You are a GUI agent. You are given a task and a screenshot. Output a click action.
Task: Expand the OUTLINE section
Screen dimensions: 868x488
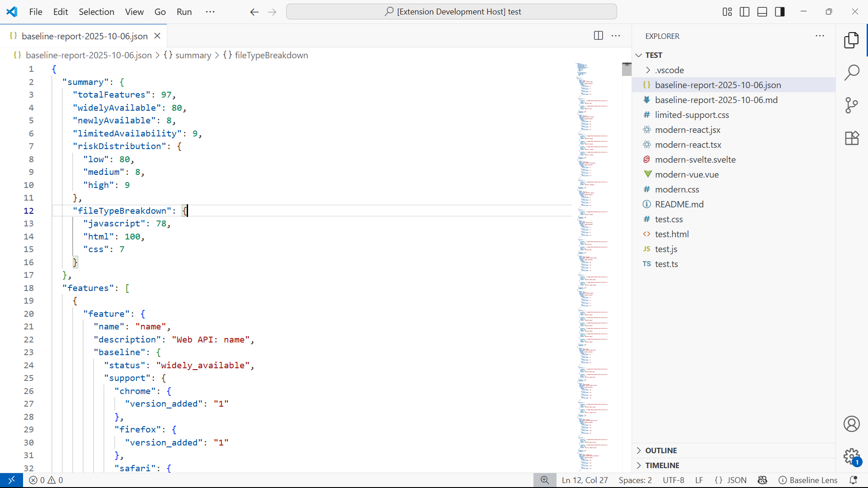pos(660,450)
